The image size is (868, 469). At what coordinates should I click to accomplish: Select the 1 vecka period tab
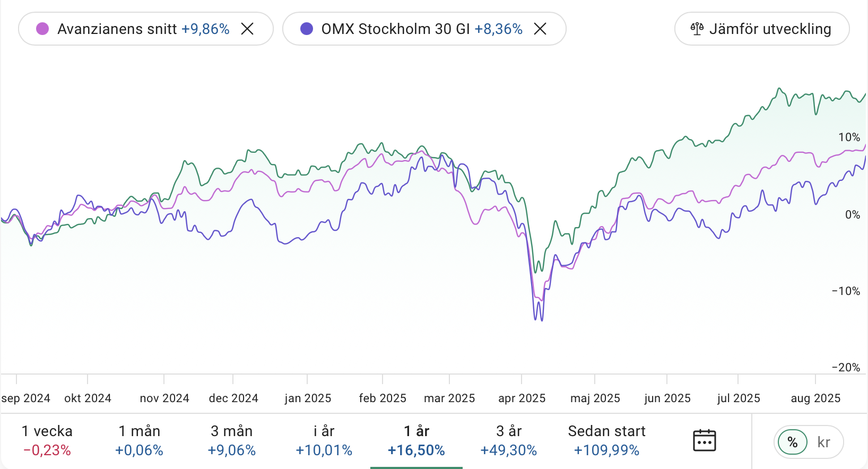pyautogui.click(x=47, y=441)
